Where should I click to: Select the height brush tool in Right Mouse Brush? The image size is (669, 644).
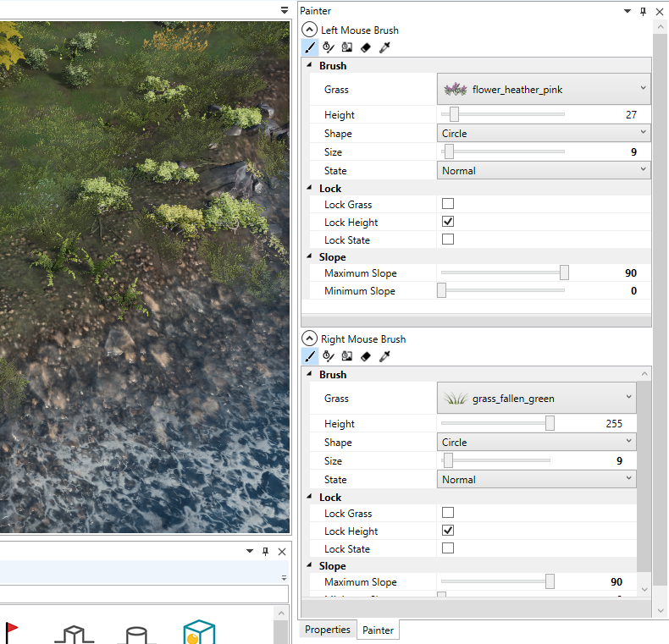[329, 356]
